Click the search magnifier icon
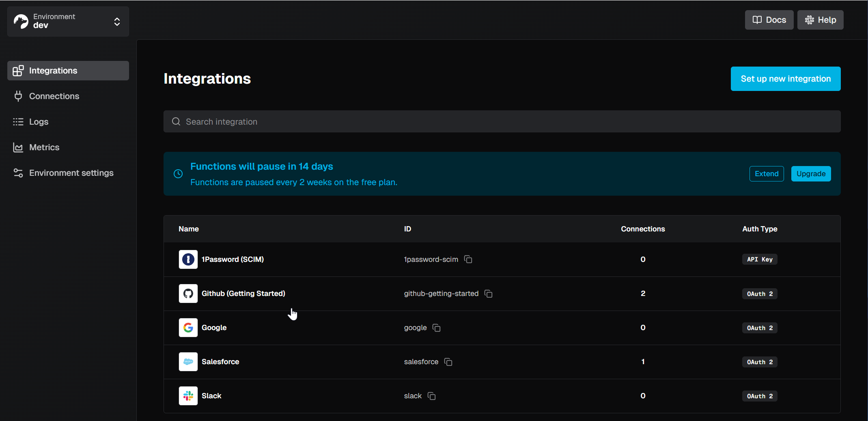Screen dimensions: 868x421 [x=176, y=121]
